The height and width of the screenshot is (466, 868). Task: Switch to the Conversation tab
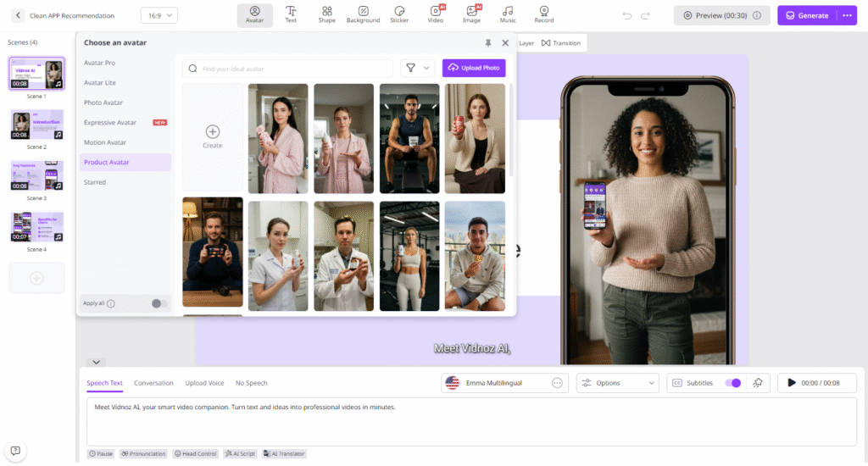(x=153, y=383)
